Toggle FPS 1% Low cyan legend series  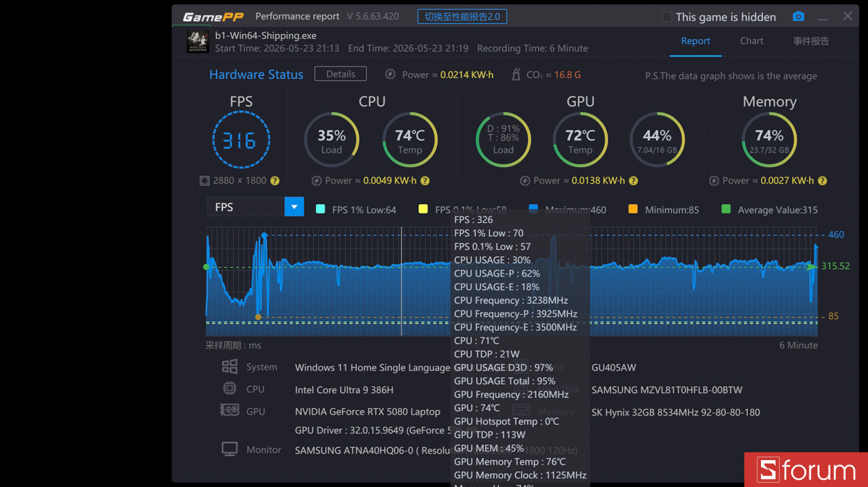pos(320,209)
